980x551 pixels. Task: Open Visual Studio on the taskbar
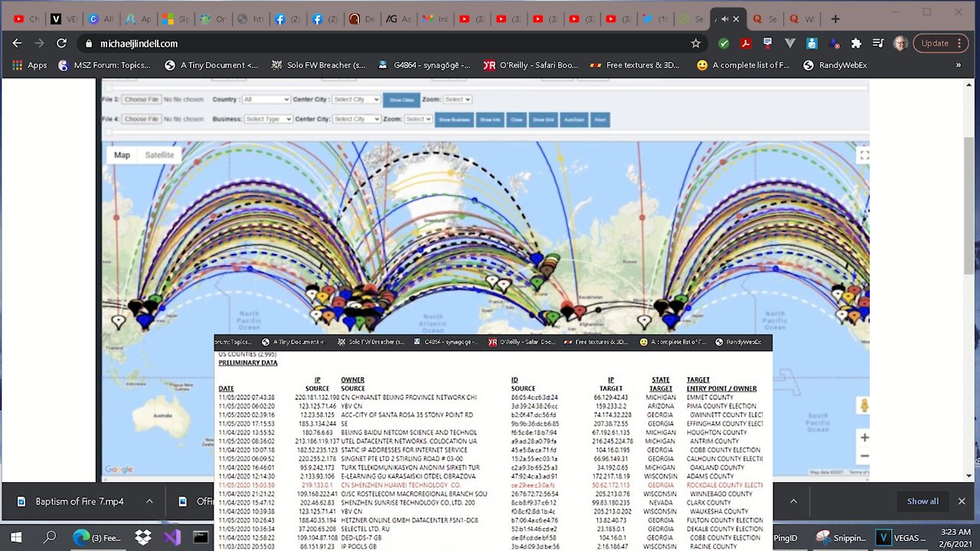pos(171,537)
